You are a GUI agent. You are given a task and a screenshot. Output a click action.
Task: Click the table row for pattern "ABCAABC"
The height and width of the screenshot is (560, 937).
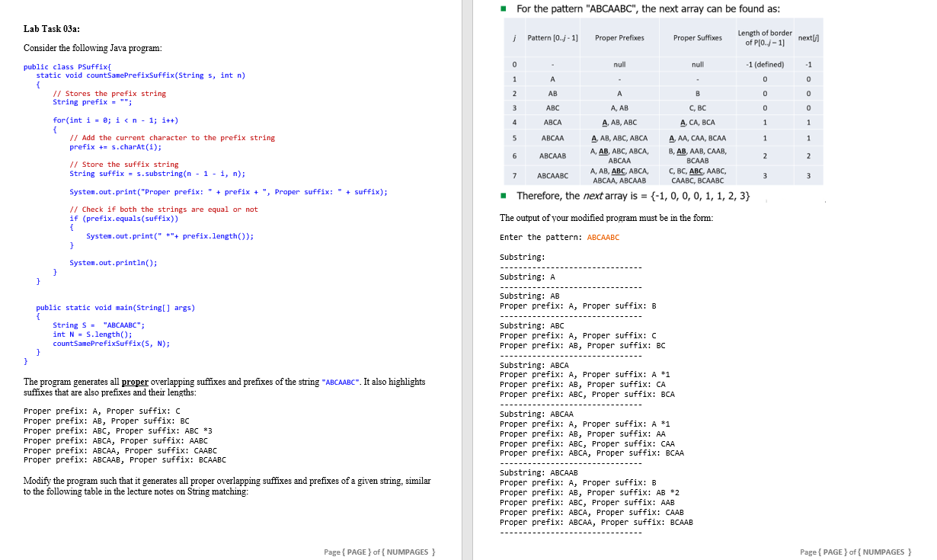tap(552, 176)
